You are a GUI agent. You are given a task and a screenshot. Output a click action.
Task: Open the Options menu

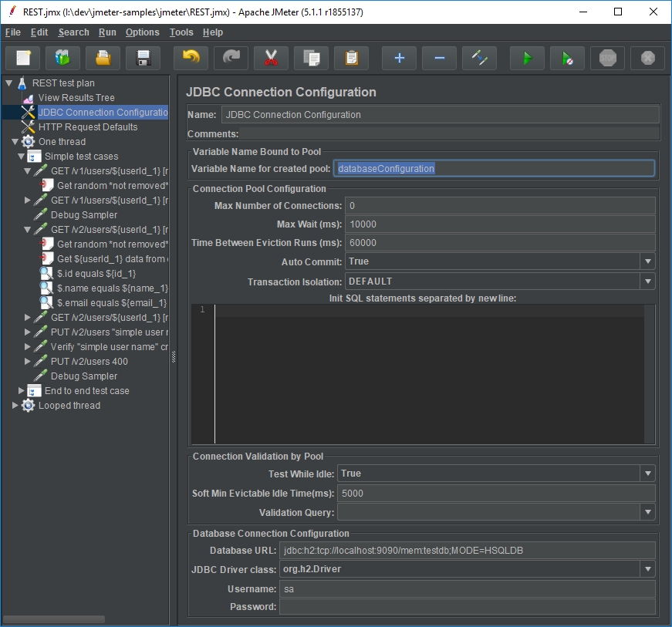tap(142, 32)
